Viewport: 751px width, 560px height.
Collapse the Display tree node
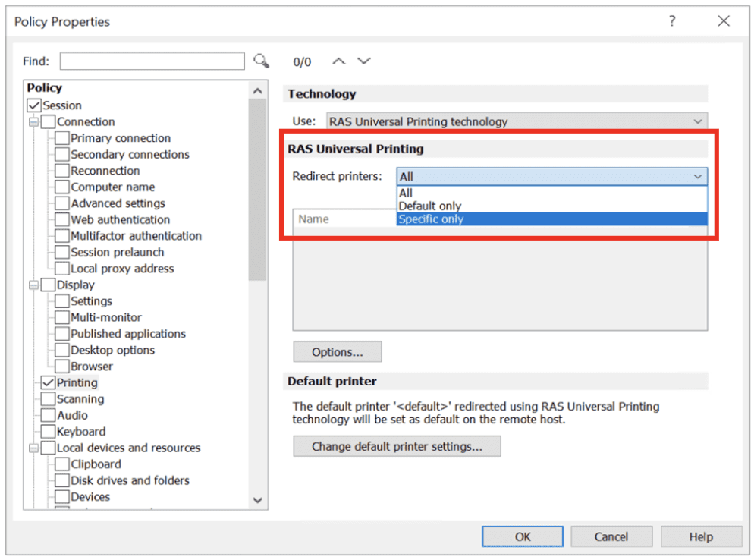pyautogui.click(x=33, y=285)
